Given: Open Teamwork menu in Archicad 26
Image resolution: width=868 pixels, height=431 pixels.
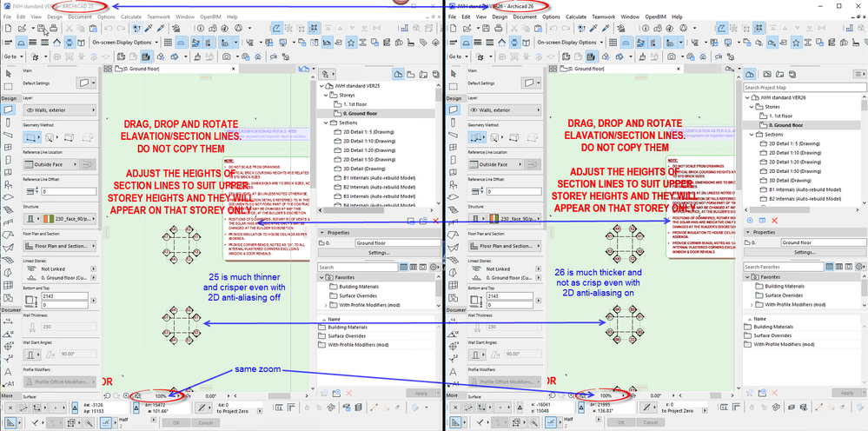Looking at the screenshot, I should (x=603, y=17).
